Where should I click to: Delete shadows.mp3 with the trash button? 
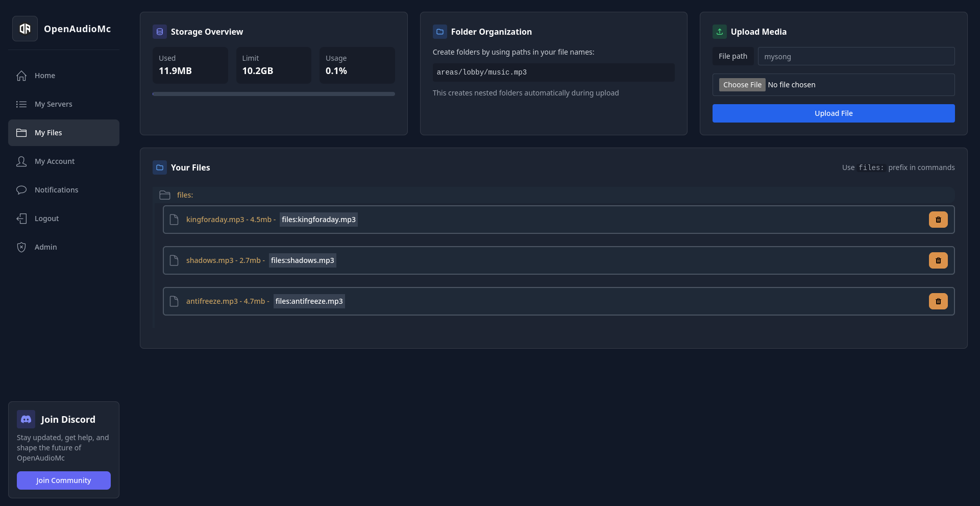coord(938,260)
